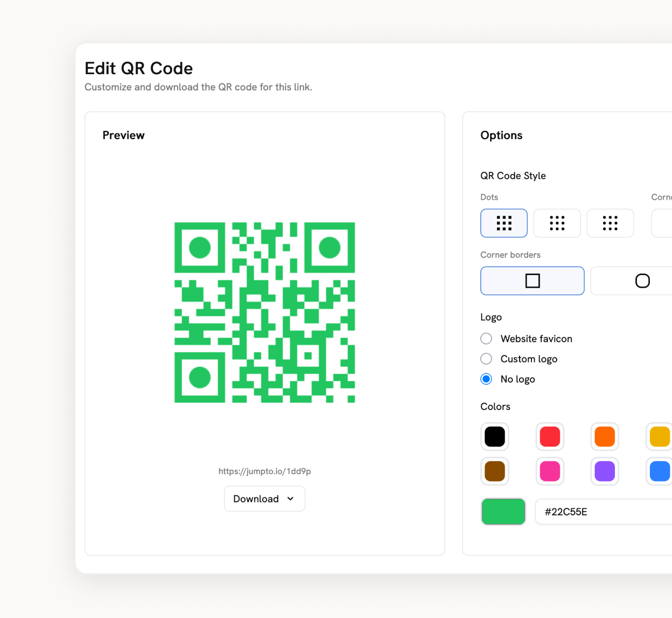Apply the brown color swatch

(495, 471)
